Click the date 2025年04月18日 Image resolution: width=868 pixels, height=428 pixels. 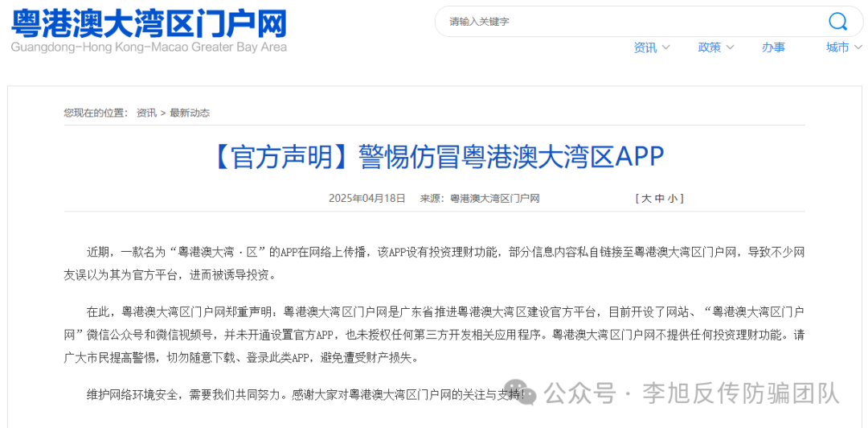point(367,199)
